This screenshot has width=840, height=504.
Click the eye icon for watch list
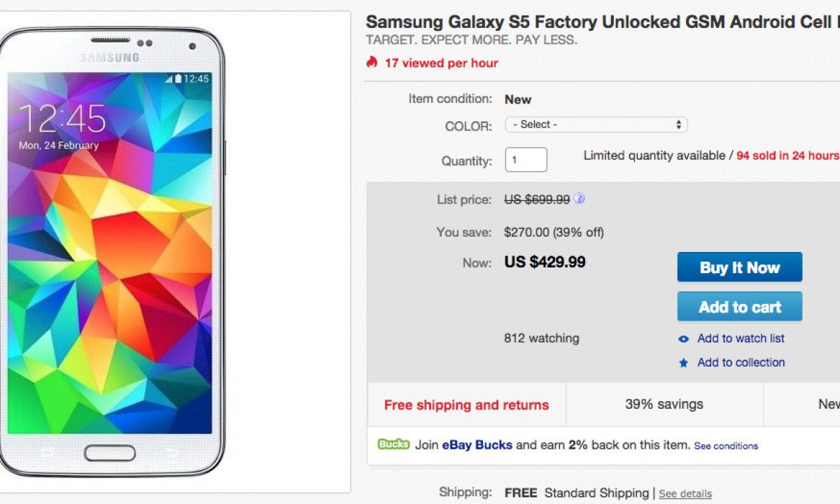684,339
